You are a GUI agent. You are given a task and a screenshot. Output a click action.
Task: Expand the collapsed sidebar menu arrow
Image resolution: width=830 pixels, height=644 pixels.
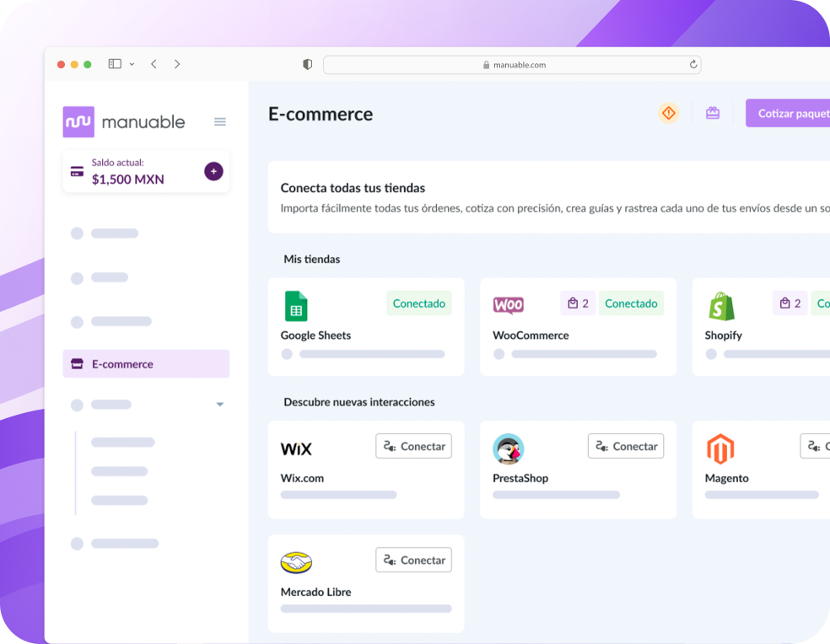pos(219,405)
